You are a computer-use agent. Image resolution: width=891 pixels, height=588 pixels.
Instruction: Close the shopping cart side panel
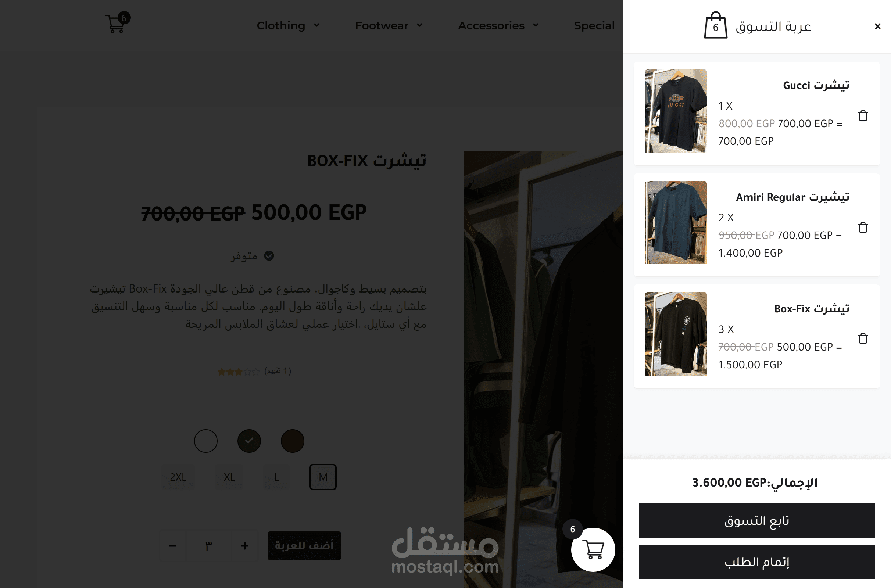(x=877, y=26)
